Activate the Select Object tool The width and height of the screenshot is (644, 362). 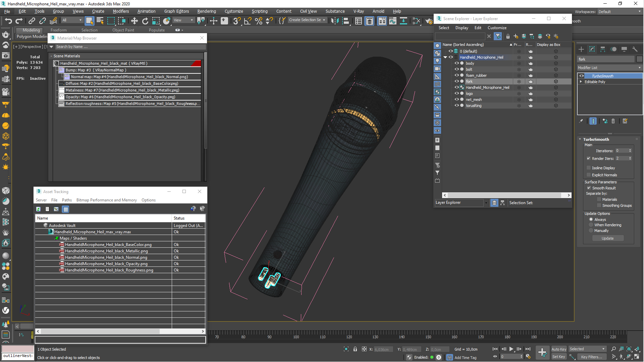tap(89, 21)
